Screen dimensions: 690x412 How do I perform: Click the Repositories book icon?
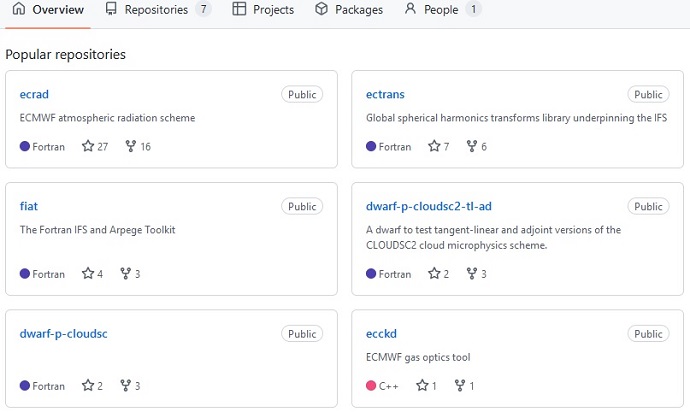click(x=111, y=9)
